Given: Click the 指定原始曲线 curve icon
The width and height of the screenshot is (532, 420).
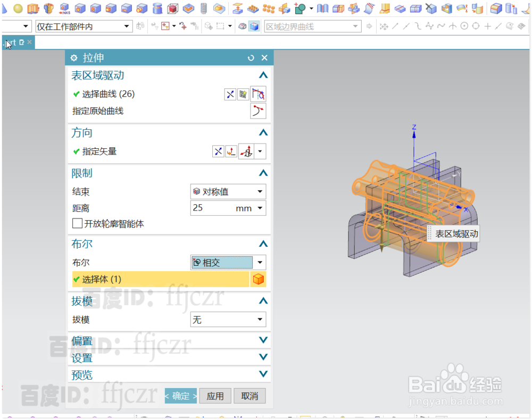Looking at the screenshot, I should (258, 111).
